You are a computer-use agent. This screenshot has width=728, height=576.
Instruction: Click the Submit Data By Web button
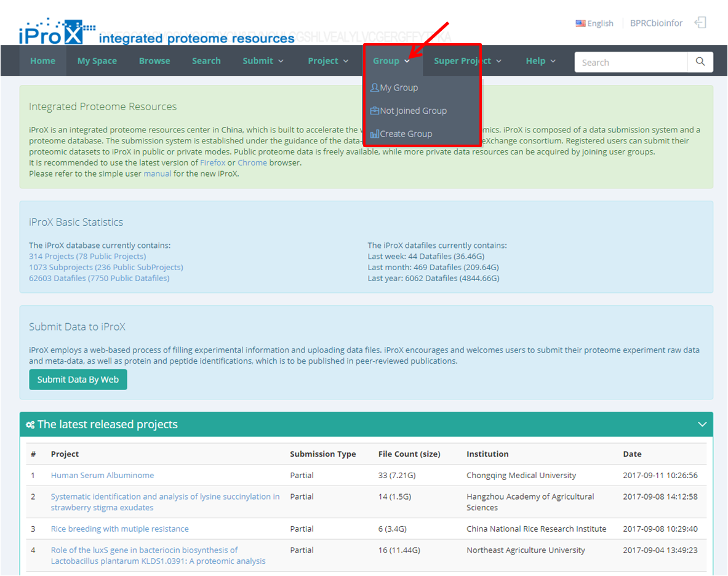pos(78,380)
